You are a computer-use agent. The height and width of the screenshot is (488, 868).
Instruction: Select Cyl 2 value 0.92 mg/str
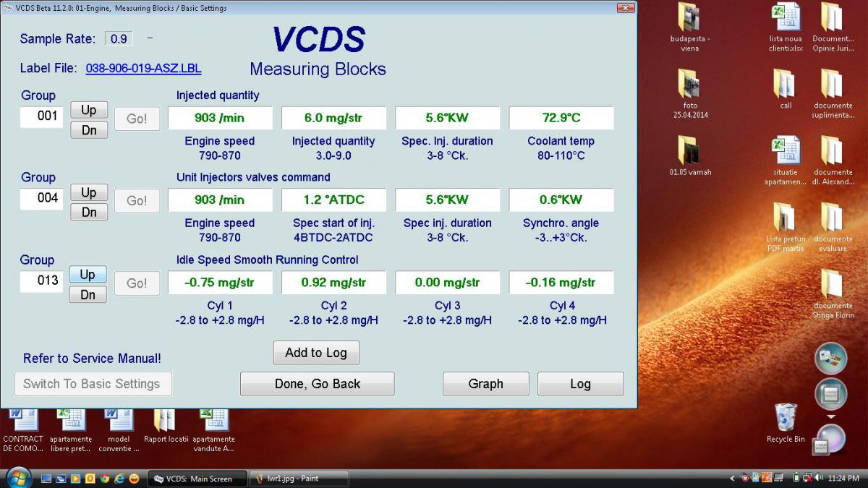point(333,283)
